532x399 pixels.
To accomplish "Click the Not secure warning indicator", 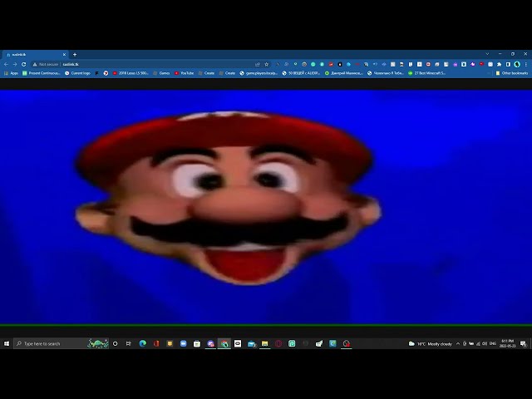I will (x=46, y=64).
